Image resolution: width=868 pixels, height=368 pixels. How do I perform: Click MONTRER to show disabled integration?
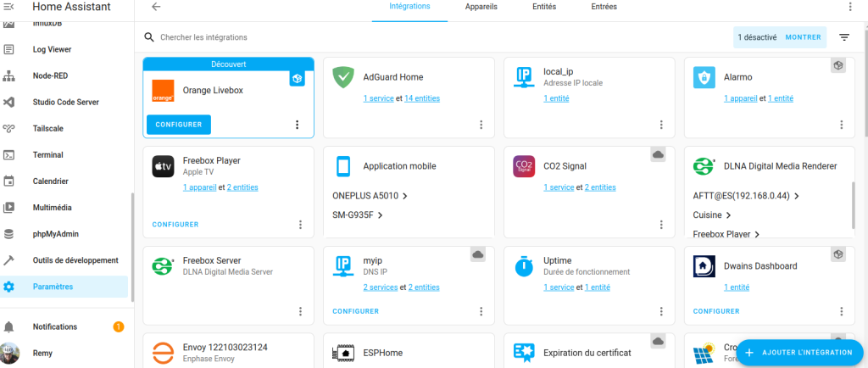[x=804, y=37]
